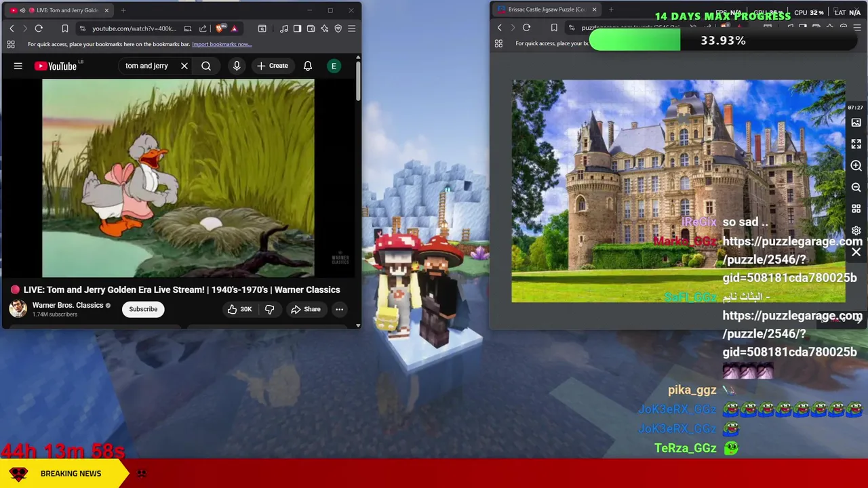Bookmark the puzzle page

(x=554, y=28)
